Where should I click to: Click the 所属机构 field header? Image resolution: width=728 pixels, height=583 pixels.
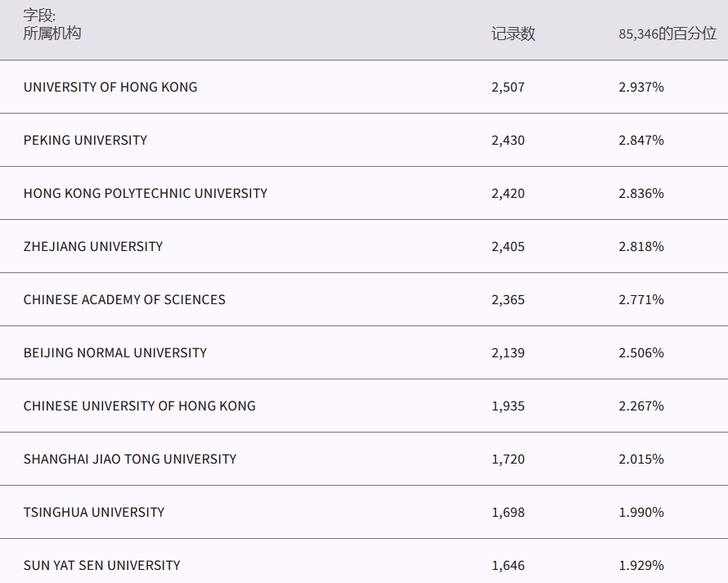click(x=52, y=34)
